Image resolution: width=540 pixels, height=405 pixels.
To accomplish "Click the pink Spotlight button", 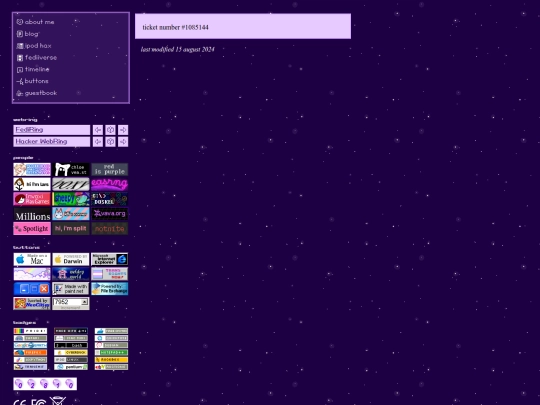I will click(32, 229).
